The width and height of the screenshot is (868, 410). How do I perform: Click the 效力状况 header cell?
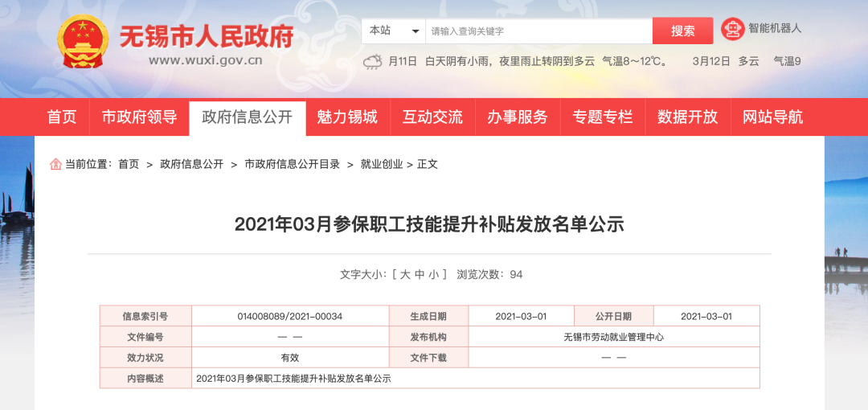[145, 358]
